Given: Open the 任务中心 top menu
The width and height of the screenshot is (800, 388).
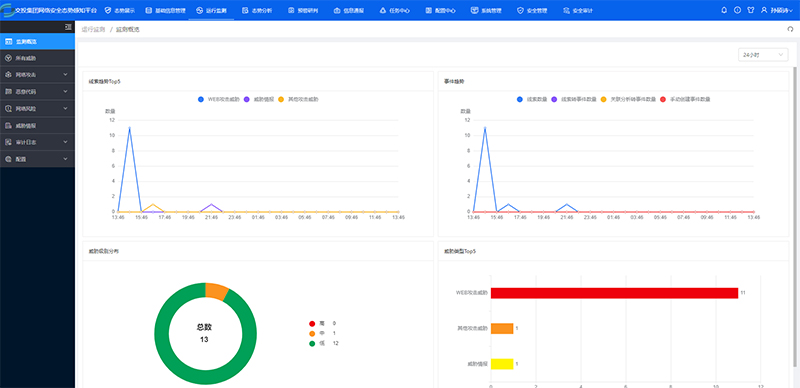Looking at the screenshot, I should click(394, 10).
